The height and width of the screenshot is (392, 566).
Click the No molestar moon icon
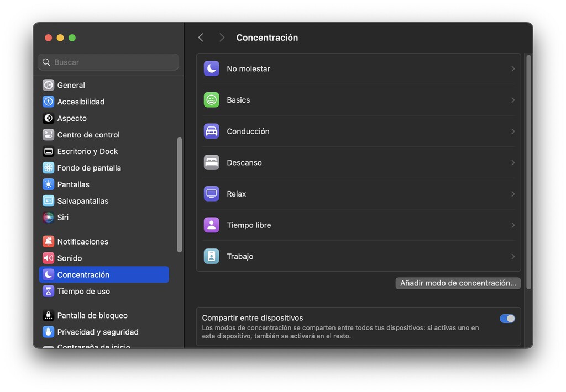tap(211, 68)
